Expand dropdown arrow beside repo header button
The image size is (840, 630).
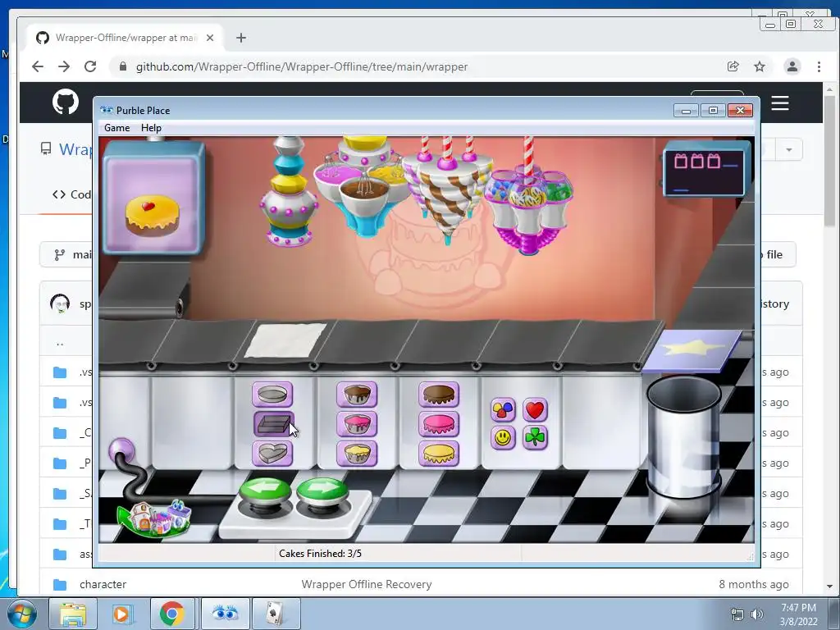click(788, 149)
